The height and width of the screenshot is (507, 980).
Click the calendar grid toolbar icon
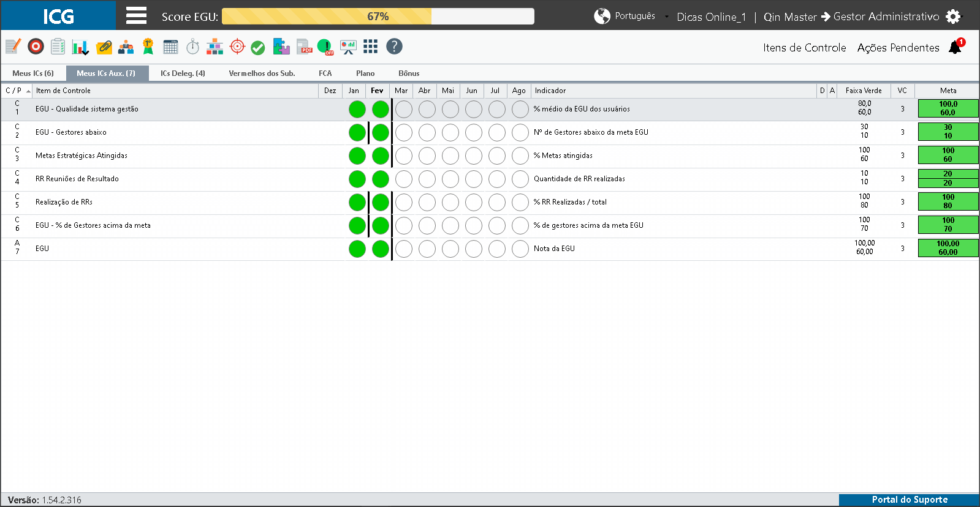pyautogui.click(x=170, y=47)
